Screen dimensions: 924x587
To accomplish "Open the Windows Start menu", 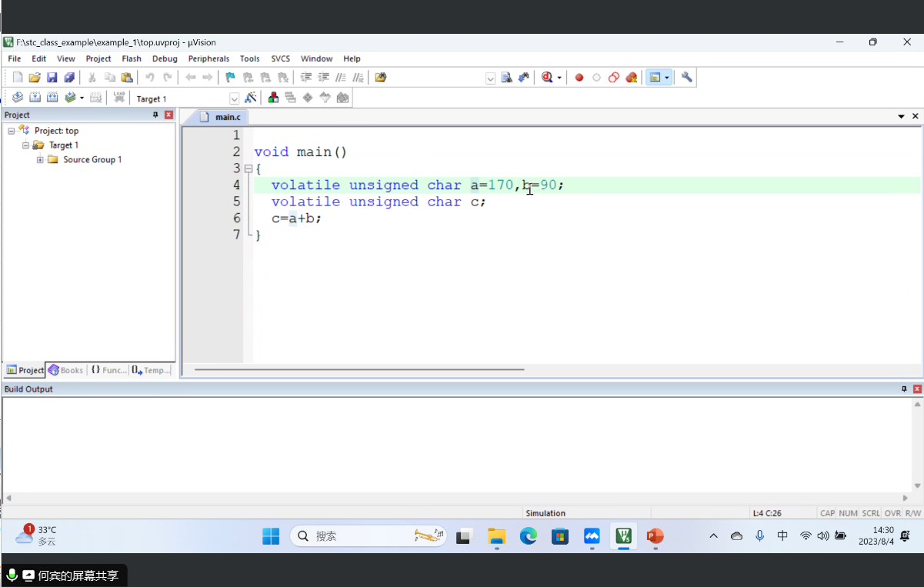I will click(271, 536).
